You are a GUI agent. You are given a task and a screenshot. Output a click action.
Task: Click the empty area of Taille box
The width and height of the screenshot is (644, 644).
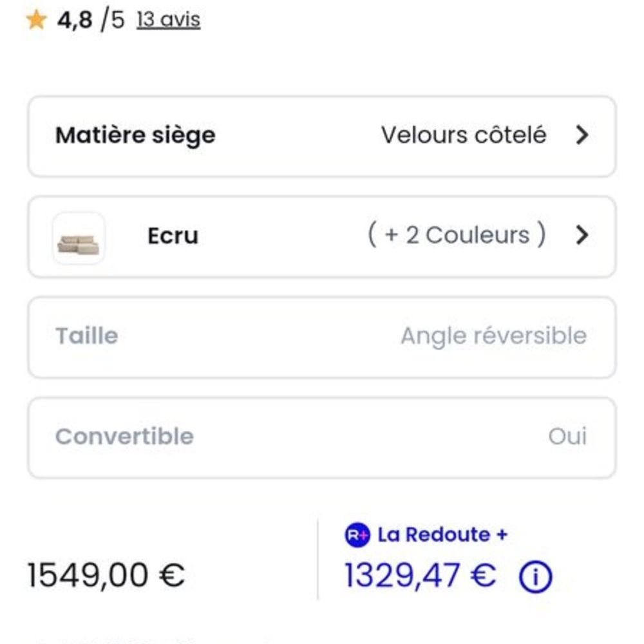[x=259, y=337]
